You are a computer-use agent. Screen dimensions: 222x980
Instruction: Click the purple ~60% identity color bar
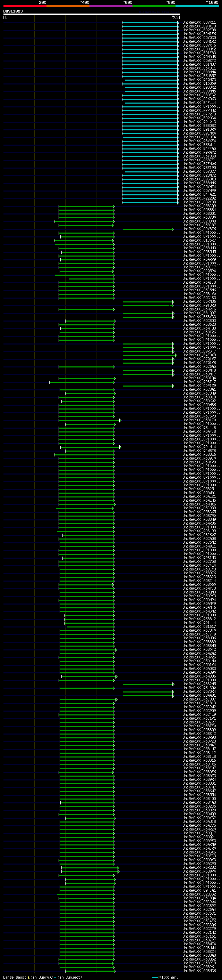[x=111, y=6]
